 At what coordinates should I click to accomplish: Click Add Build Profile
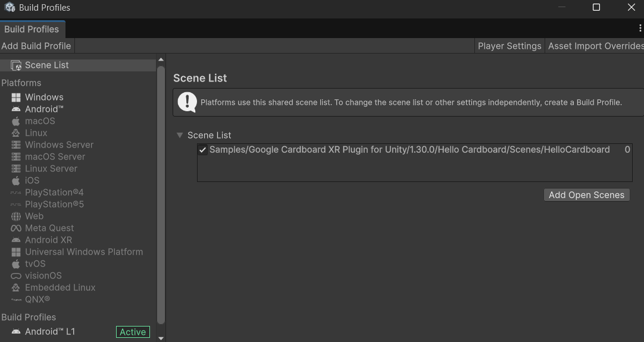36,46
